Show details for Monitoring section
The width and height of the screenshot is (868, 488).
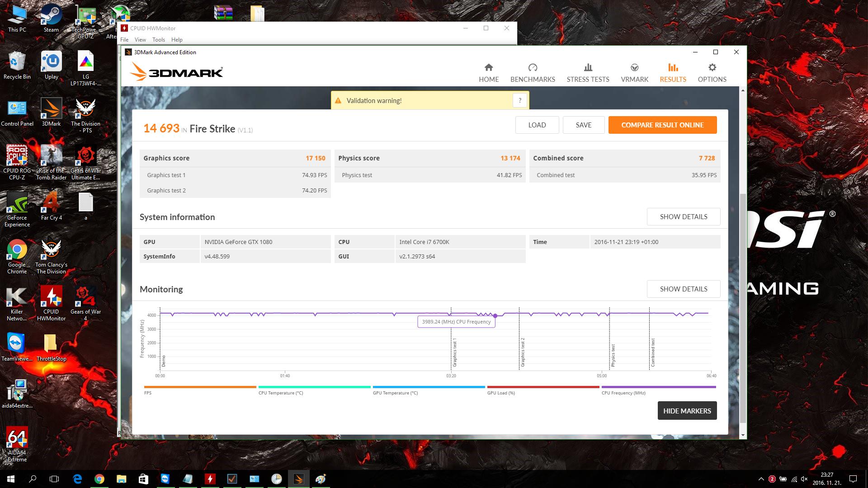pos(684,289)
